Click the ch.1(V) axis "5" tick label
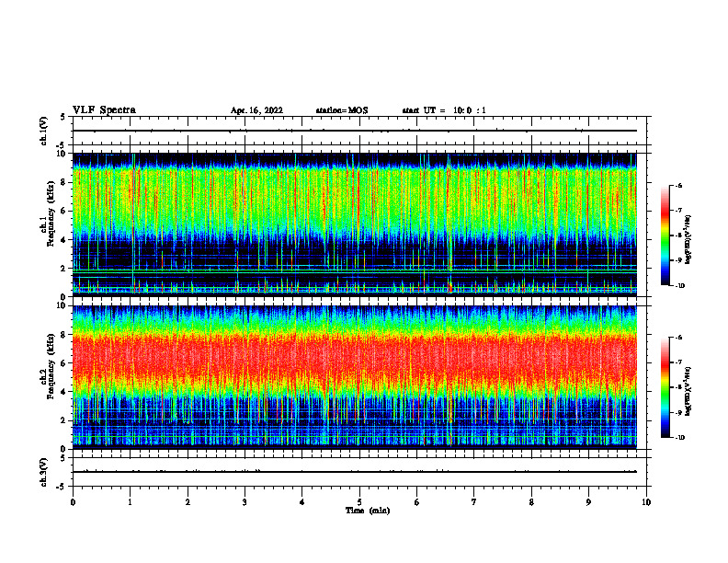Screen dimensions: 728x563 tap(63, 117)
